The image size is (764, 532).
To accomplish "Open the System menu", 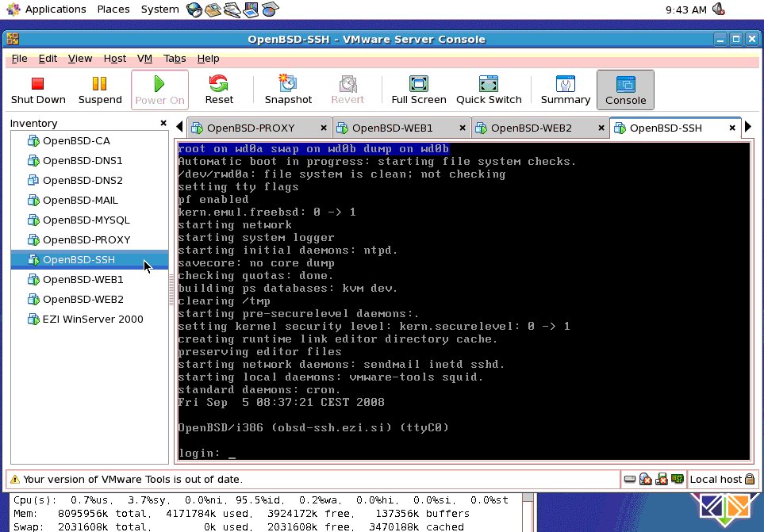I will point(159,10).
